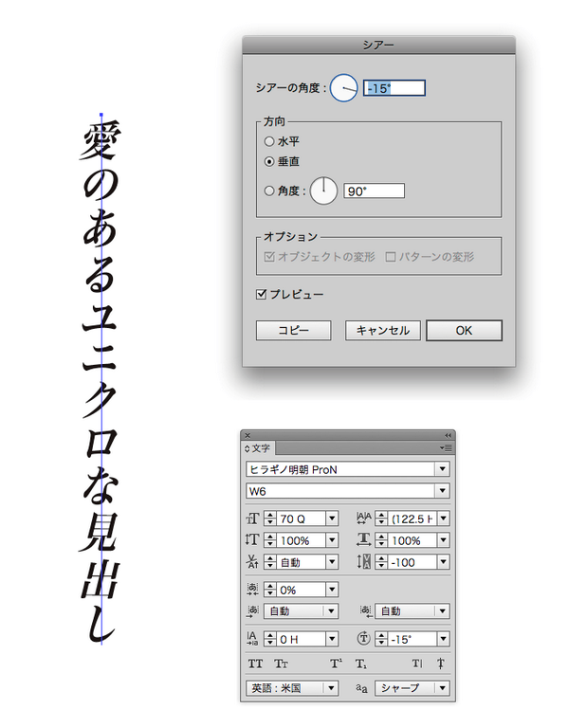
Task: Click the kerning icon
Action: coord(252,562)
